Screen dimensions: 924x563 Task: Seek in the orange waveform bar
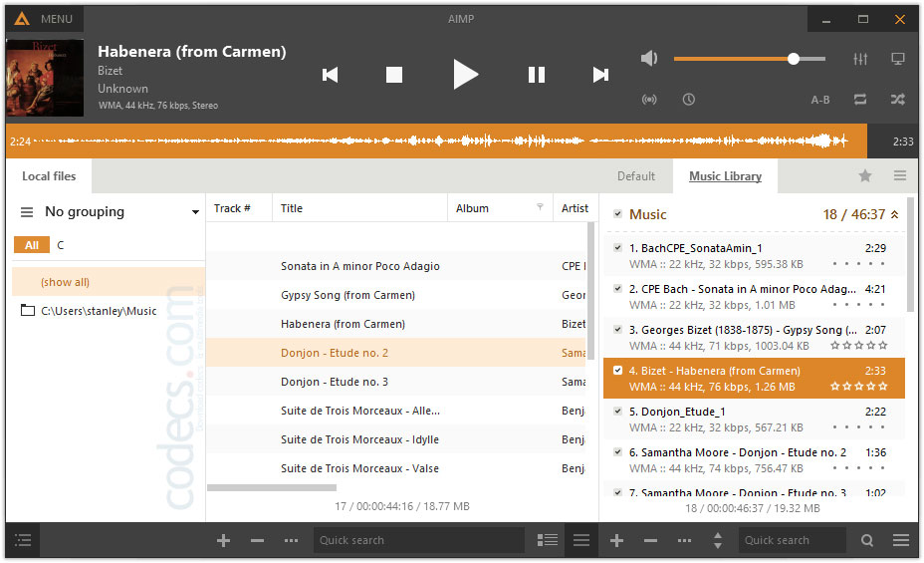pos(436,141)
